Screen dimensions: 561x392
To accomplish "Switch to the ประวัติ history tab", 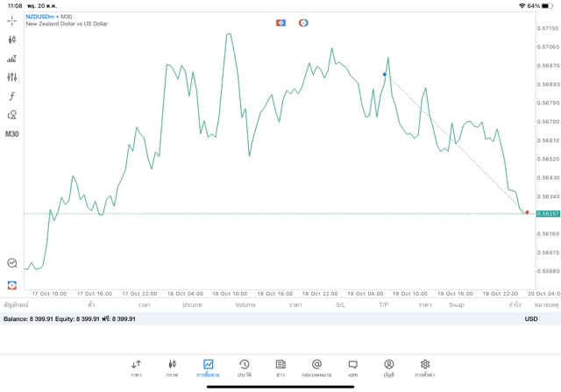I will pos(245,368).
